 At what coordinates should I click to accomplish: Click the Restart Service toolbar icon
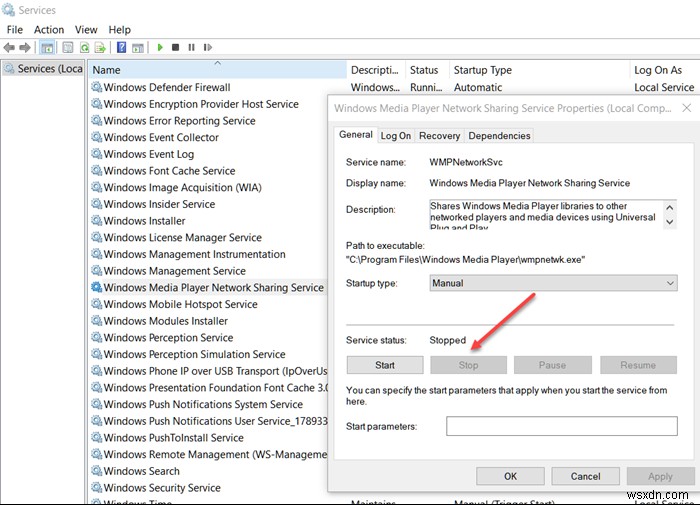tap(208, 47)
